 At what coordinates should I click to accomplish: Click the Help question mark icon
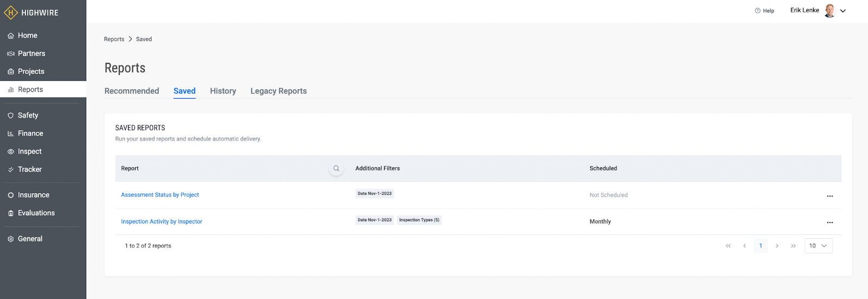[757, 11]
